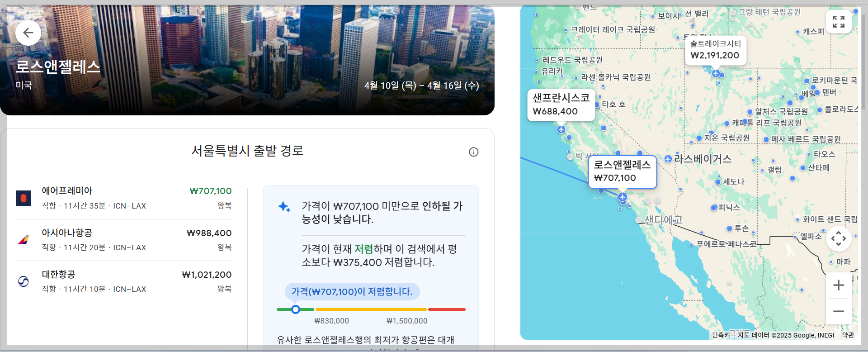Open the map terms link
The height and width of the screenshot is (352, 868).
point(848,335)
